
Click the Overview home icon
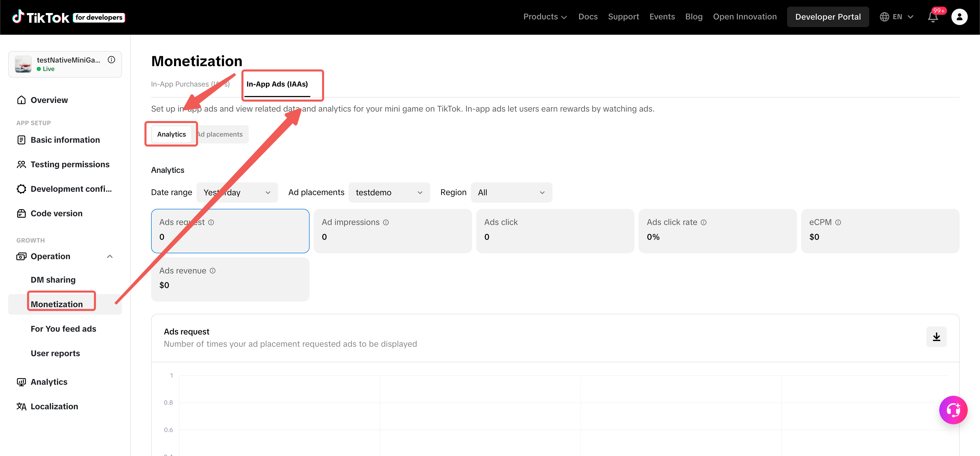pos(21,100)
